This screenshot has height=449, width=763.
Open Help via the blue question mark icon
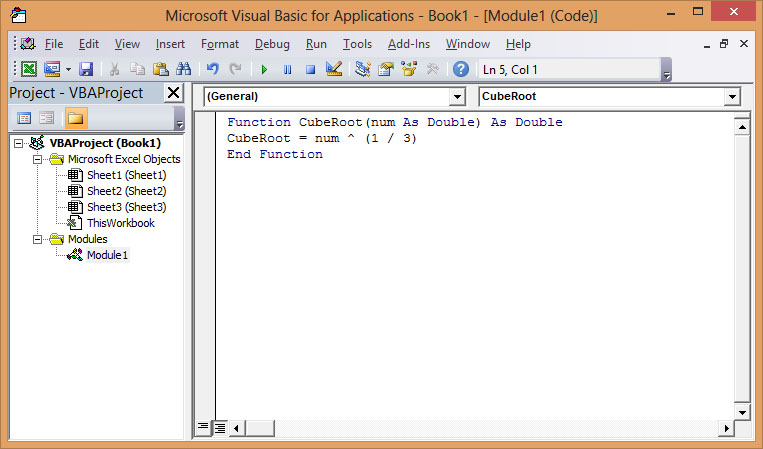[460, 69]
